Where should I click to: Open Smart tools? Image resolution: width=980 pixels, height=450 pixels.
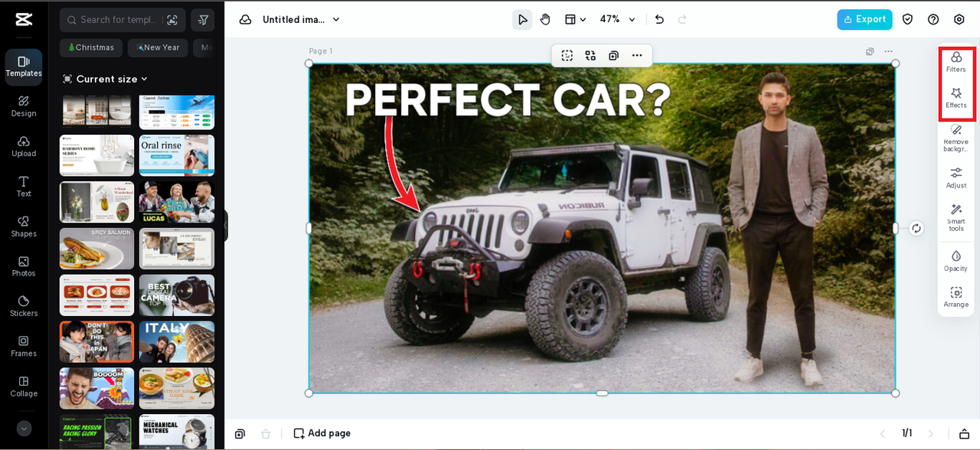tap(955, 217)
